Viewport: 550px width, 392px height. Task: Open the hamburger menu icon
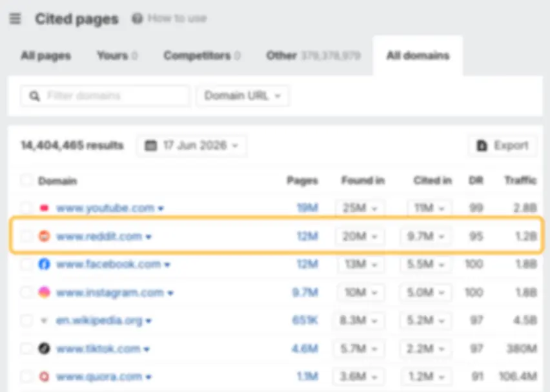point(15,18)
